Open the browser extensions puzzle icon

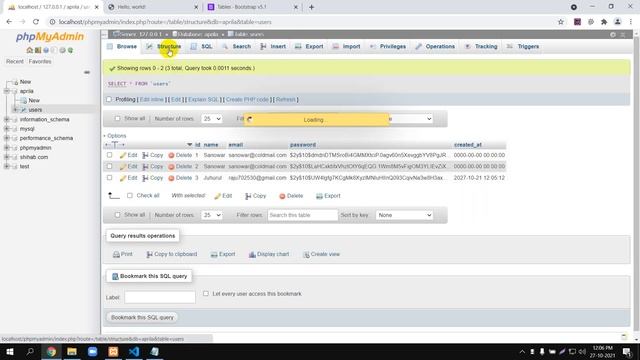tap(604, 22)
